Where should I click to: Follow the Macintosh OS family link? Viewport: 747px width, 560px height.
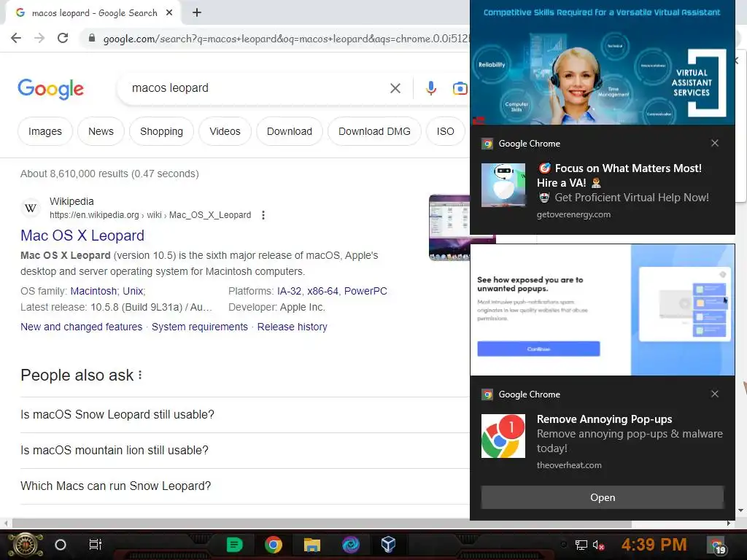click(x=93, y=291)
